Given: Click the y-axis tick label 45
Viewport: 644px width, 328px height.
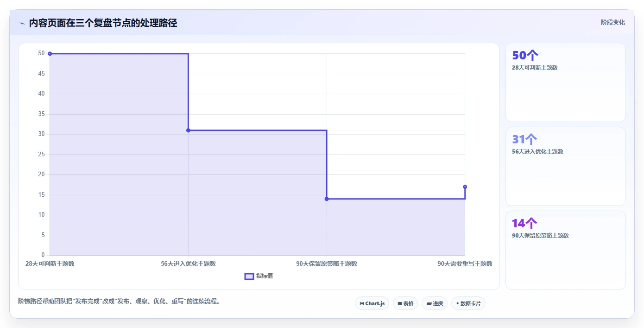Looking at the screenshot, I should (42, 74).
